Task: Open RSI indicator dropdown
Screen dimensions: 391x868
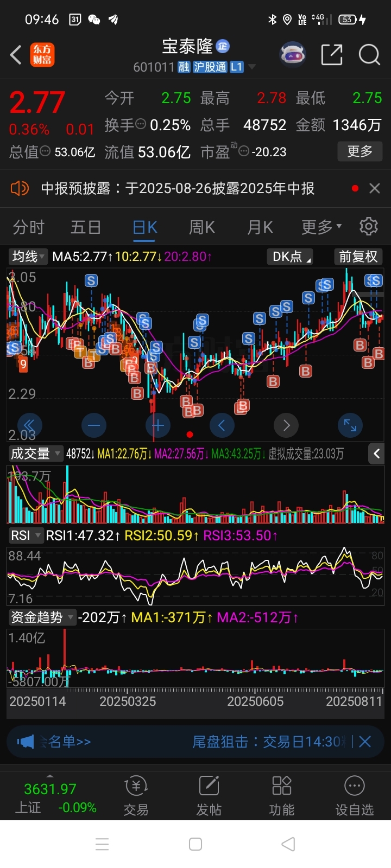Action: click(26, 535)
